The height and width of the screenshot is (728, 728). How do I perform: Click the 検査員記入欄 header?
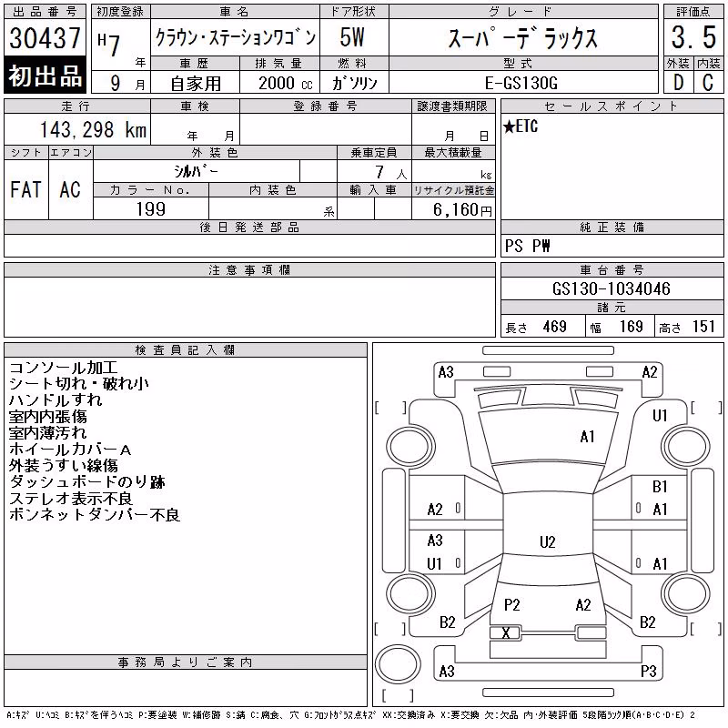(x=186, y=350)
